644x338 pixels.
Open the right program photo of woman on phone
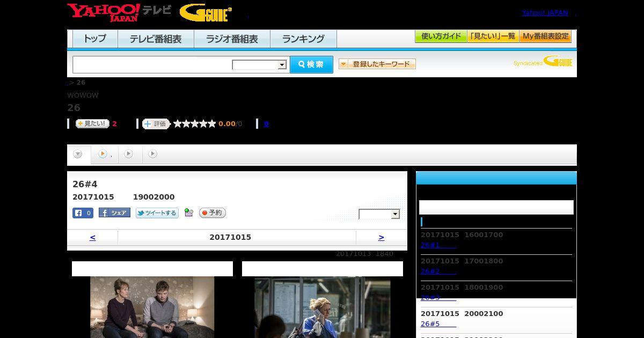point(323,307)
